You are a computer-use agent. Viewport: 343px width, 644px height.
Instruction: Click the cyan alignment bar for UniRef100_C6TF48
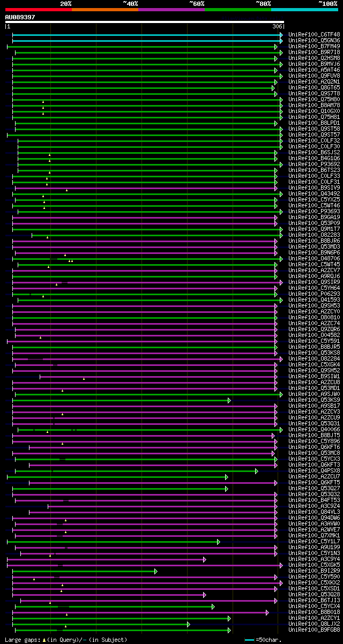pos(146,34)
